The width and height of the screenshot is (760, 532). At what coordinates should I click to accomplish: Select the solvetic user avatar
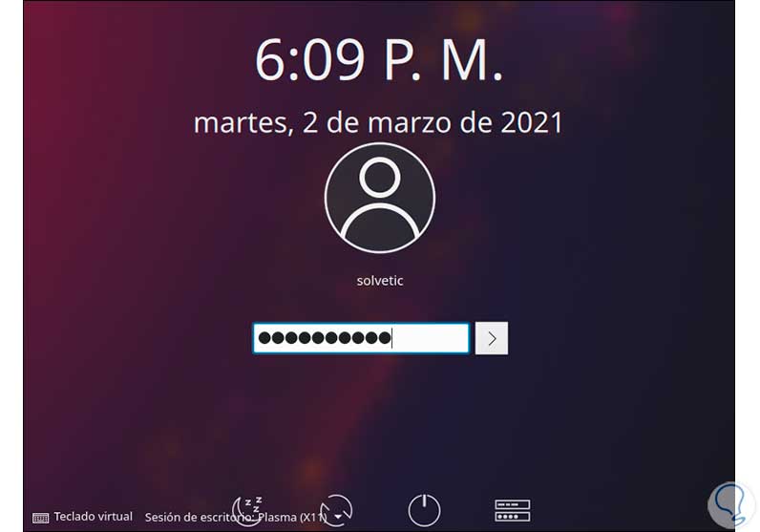point(379,198)
